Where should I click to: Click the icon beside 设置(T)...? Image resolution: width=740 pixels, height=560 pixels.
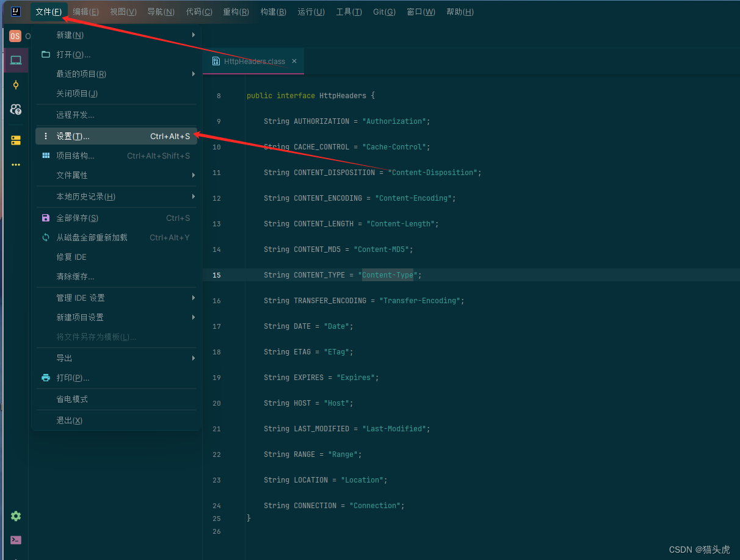[46, 136]
